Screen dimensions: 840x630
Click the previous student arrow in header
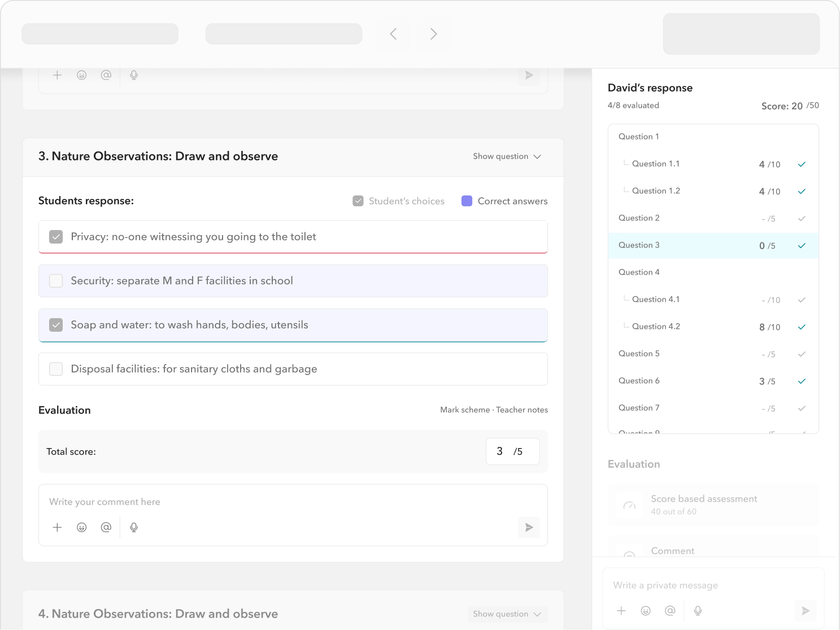tap(393, 34)
